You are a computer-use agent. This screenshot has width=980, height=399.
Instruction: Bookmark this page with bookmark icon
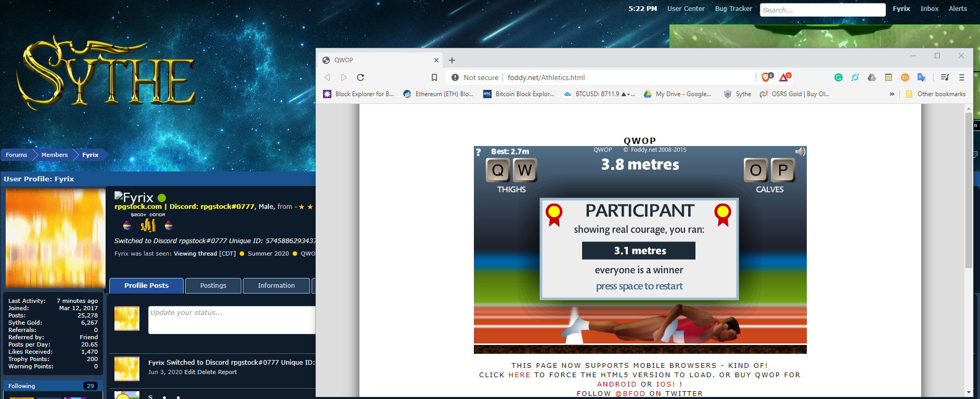(434, 77)
